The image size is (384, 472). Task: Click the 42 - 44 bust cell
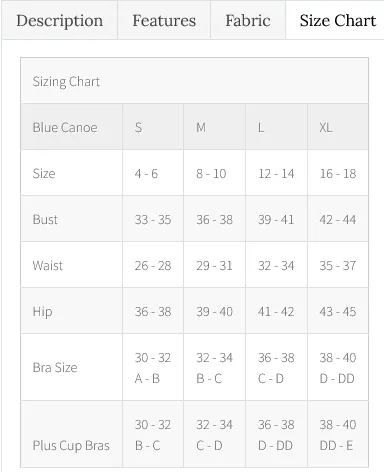pos(338,219)
